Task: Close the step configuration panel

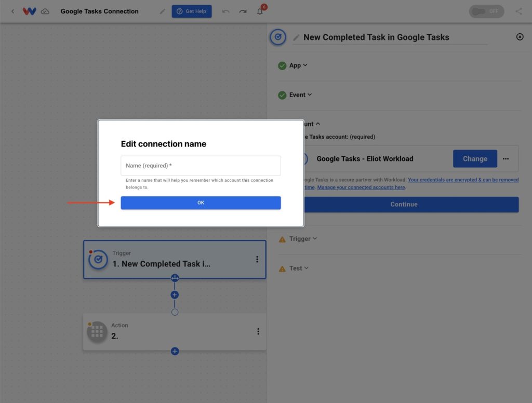Action: (x=520, y=37)
